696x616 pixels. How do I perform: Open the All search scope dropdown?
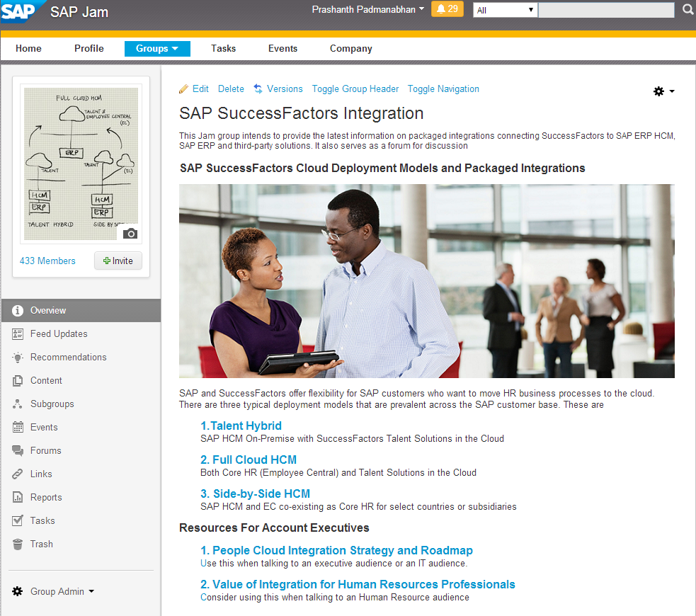504,9
